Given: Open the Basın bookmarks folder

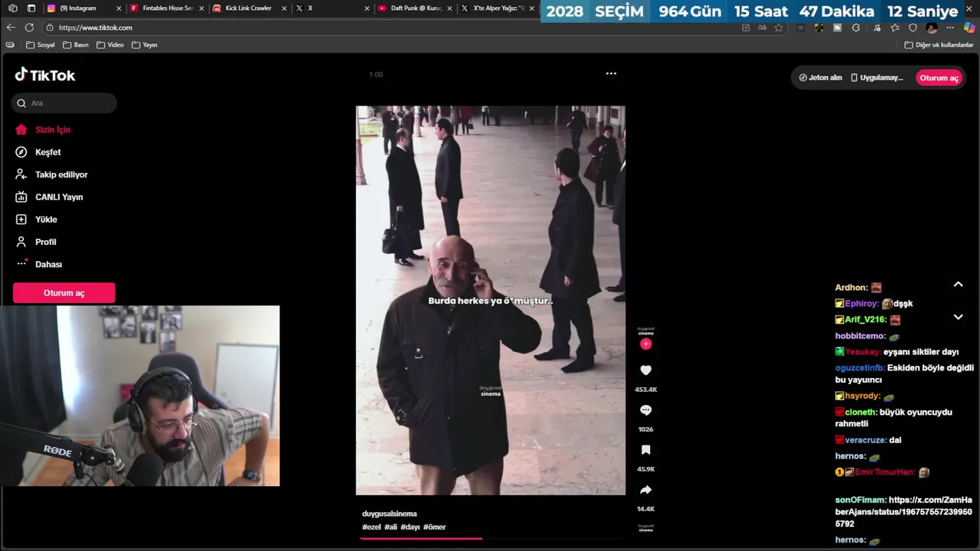Looking at the screenshot, I should pos(76,45).
